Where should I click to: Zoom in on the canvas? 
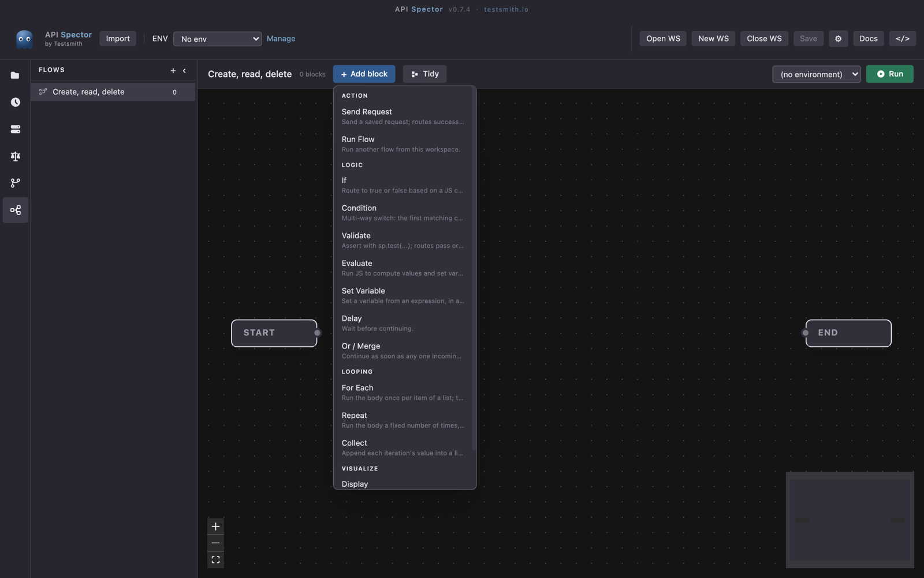coord(215,527)
